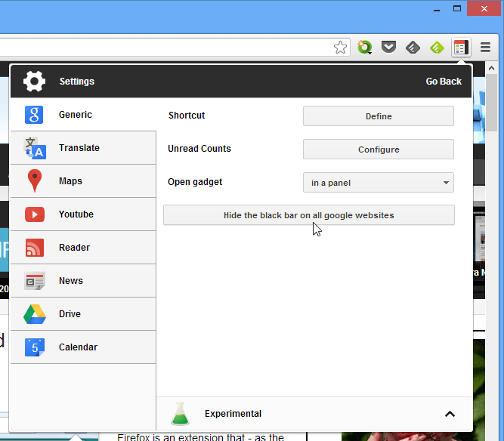
Task: Switch to Youtube settings tab
Action: [83, 214]
